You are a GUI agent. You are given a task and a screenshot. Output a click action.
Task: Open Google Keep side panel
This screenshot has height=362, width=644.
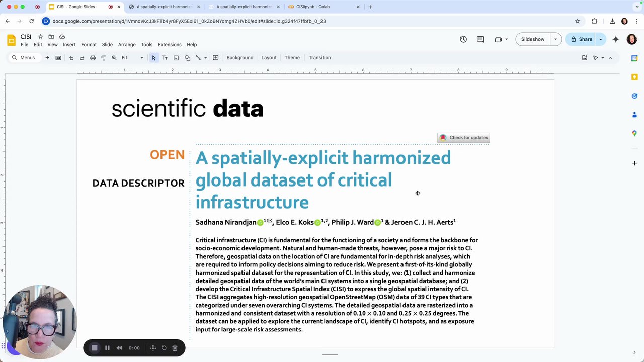pyautogui.click(x=634, y=77)
